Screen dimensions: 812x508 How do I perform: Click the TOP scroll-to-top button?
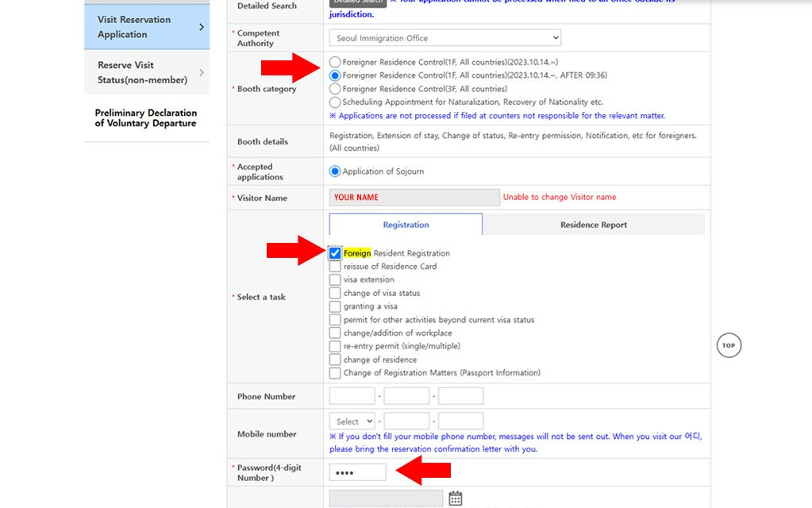pos(728,345)
